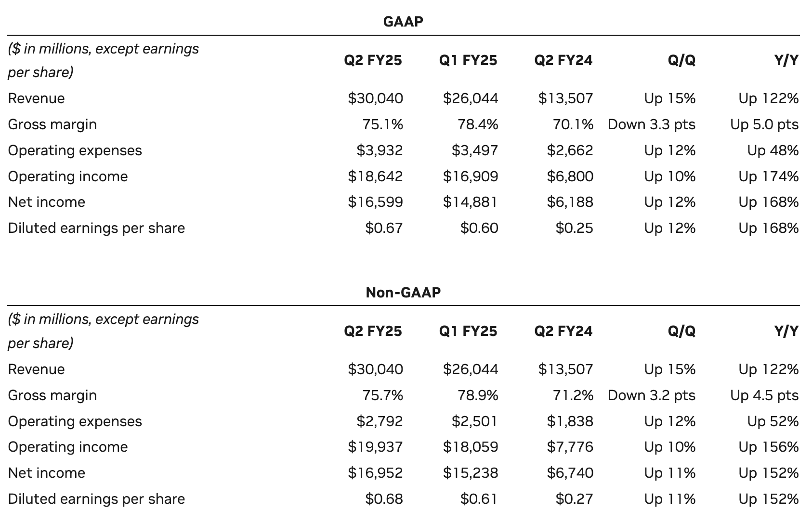Viewport: 812px width, 511px height.
Task: Click the GAAP table title
Action: pos(403,22)
